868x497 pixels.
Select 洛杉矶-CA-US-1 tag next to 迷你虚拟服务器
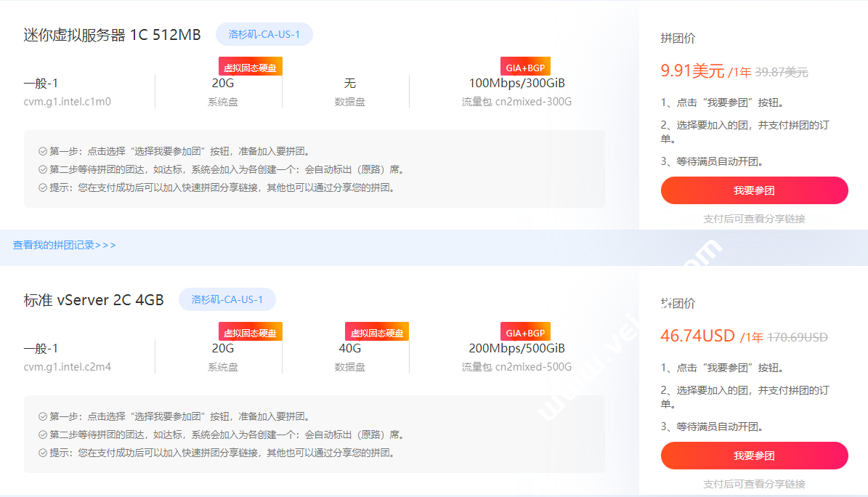[x=264, y=34]
